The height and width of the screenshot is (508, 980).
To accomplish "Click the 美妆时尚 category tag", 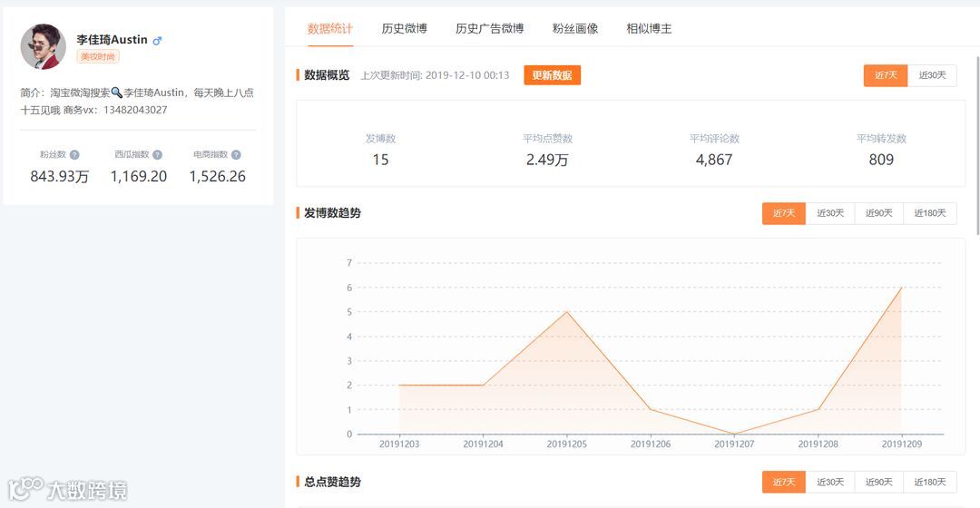I will point(98,57).
